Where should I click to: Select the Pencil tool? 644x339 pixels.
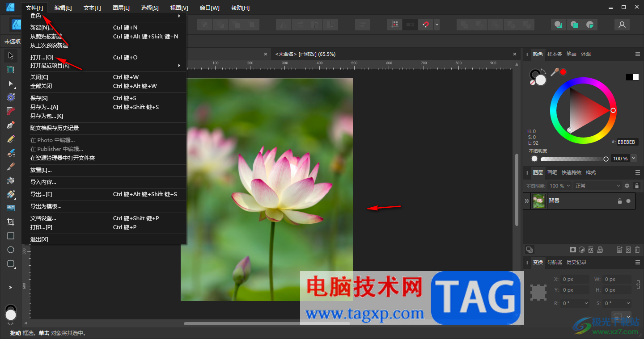click(11, 139)
